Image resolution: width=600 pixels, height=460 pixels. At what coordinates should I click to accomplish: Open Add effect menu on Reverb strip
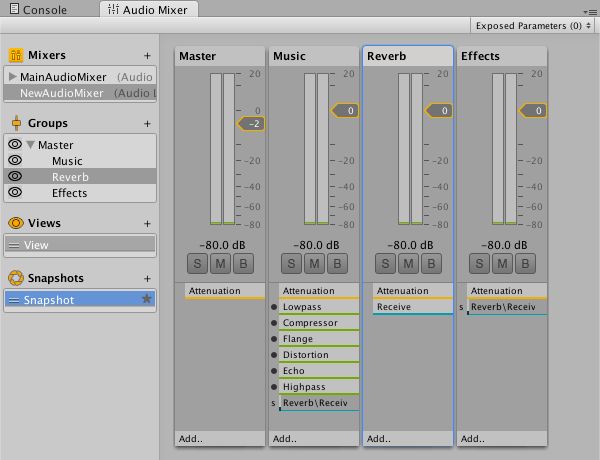408,439
